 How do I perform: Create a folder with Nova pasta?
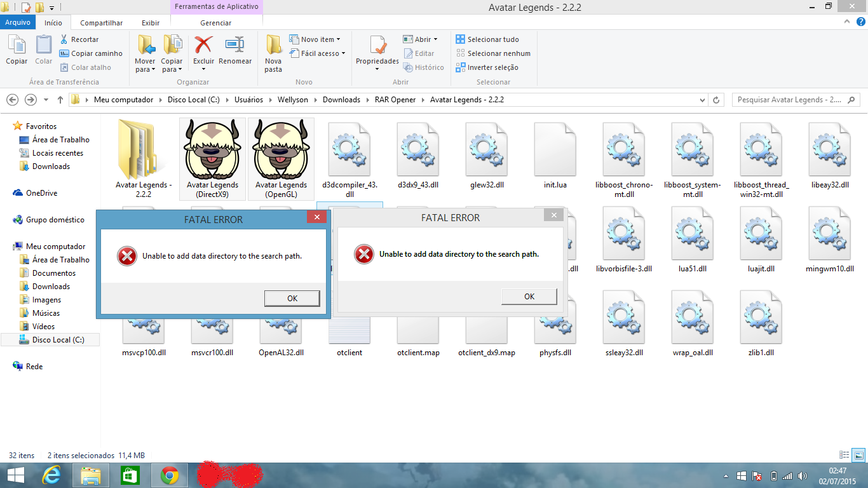(273, 53)
